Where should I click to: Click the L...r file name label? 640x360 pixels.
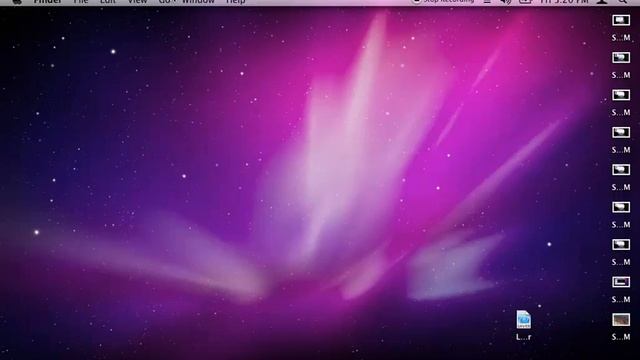(523, 337)
